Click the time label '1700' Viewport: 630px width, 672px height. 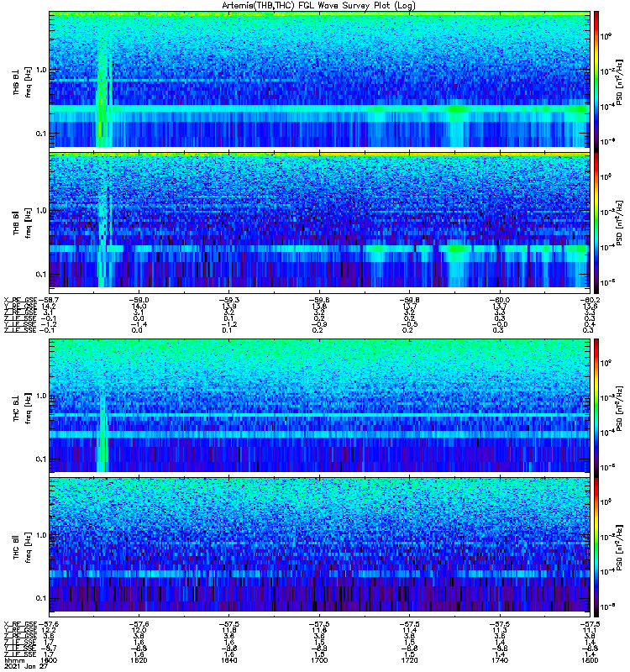319,660
